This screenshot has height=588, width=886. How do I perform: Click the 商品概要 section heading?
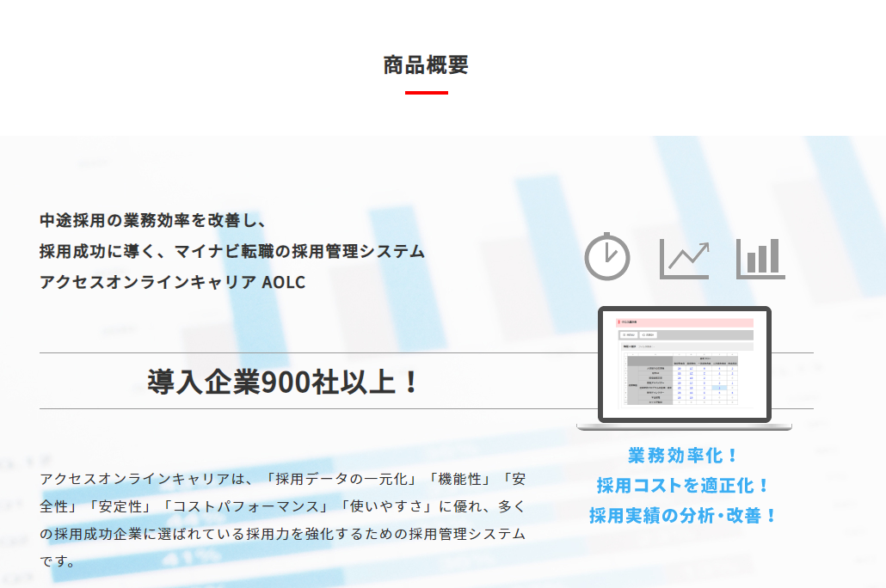pos(426,65)
